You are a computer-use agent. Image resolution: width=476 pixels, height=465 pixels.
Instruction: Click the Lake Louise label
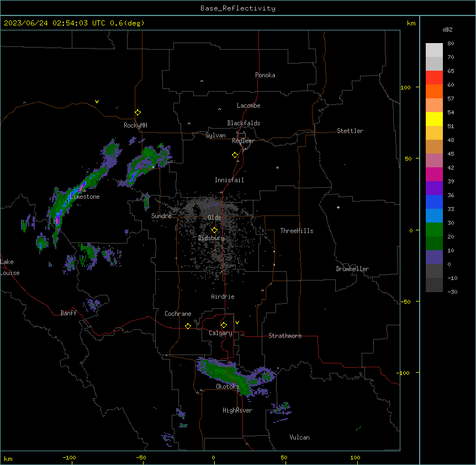(x=10, y=267)
